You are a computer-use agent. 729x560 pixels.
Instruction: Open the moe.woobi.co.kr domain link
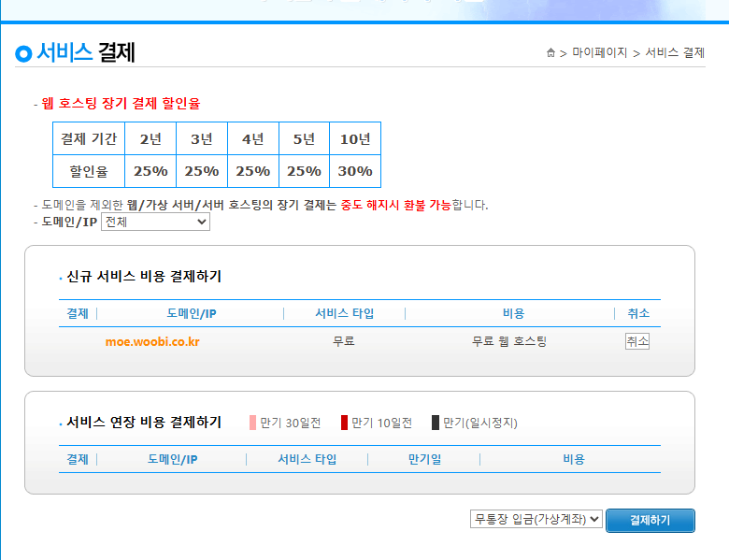click(x=152, y=341)
